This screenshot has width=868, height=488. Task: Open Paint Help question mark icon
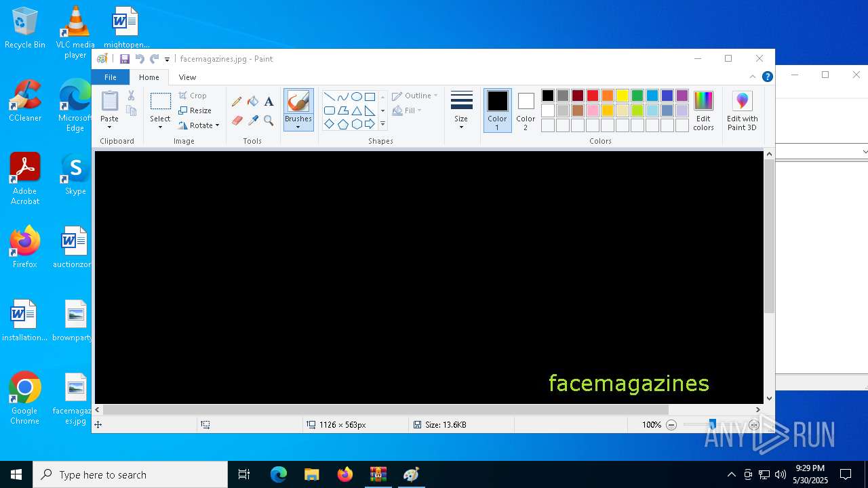click(767, 77)
